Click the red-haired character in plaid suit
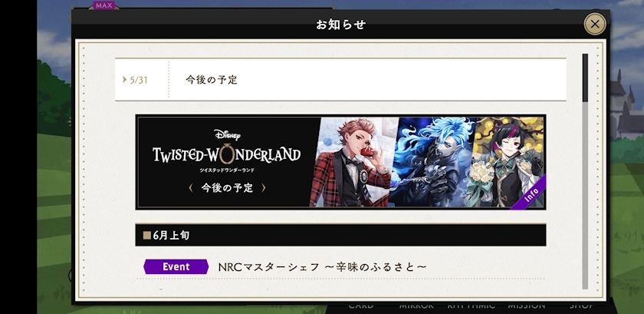 [353, 162]
